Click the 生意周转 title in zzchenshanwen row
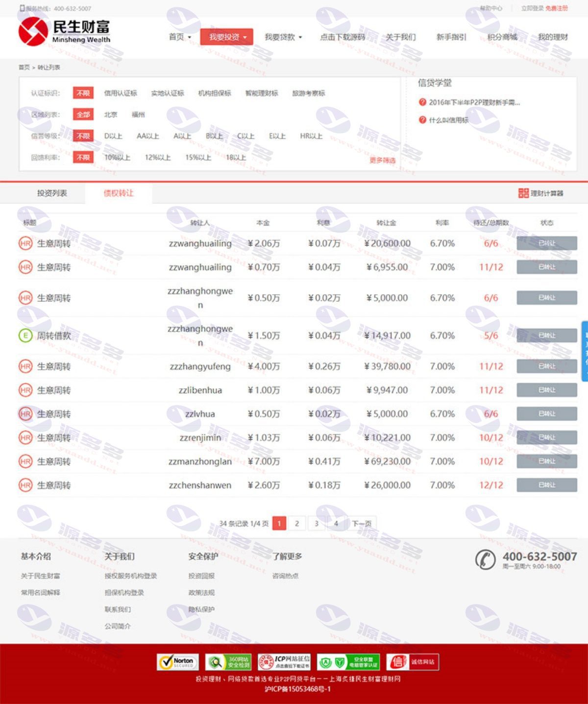588x704 pixels. tap(54, 485)
